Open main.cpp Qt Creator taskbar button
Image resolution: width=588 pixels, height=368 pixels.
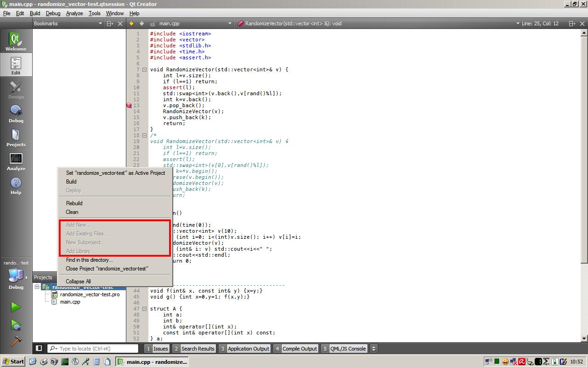(x=152, y=362)
